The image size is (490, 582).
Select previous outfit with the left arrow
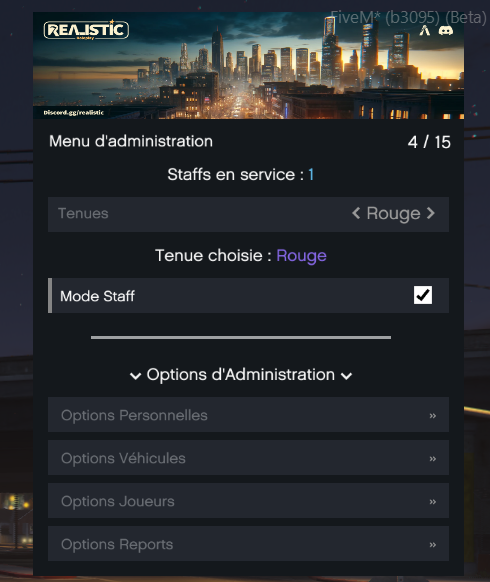click(356, 213)
